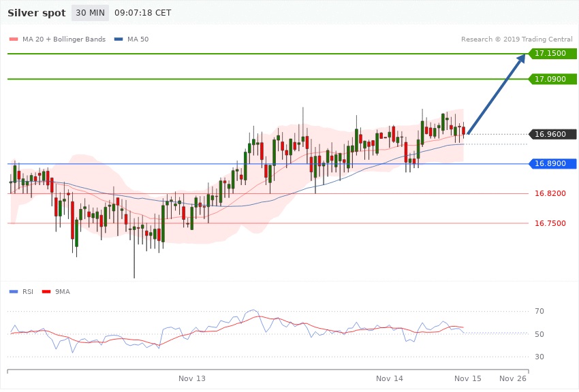Toggle the RSI indicator label
This screenshot has width=579, height=392.
tap(28, 291)
